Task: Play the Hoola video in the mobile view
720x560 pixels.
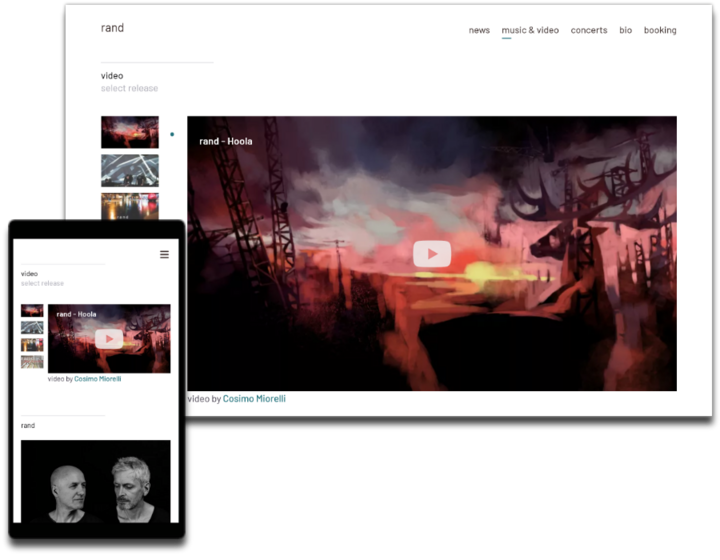Action: tap(109, 339)
